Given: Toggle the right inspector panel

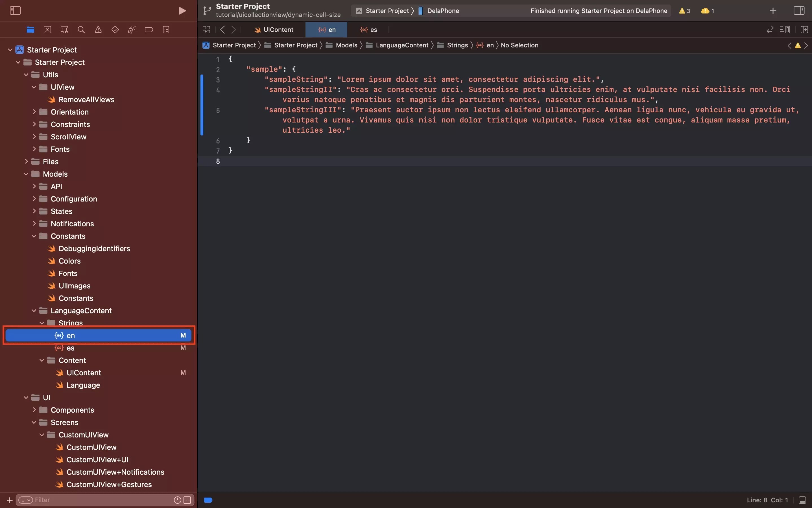Looking at the screenshot, I should [798, 11].
